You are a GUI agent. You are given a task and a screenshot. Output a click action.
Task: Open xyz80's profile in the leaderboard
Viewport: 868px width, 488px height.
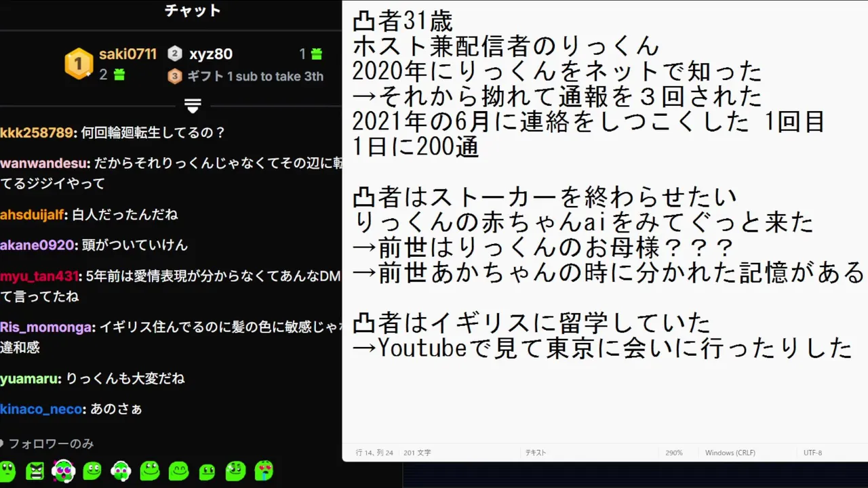click(x=211, y=54)
